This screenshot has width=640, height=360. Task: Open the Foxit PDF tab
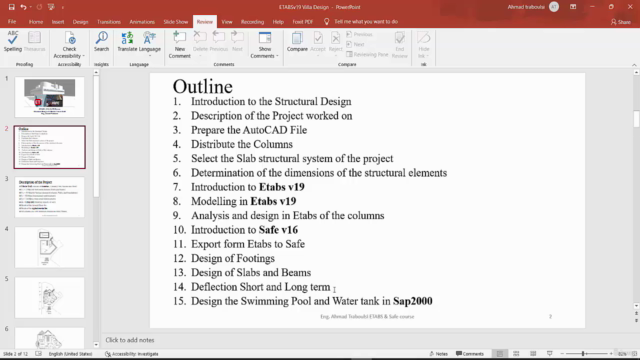[302, 22]
